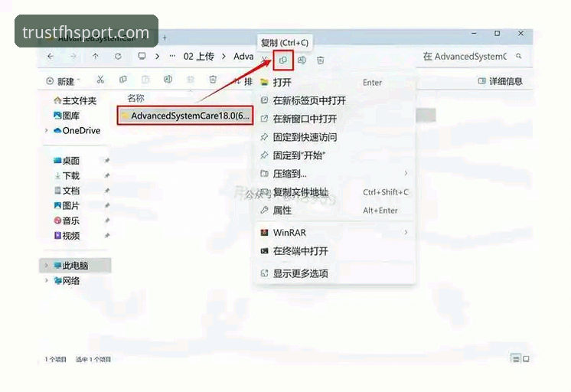
Task: Expand chevron after 02 上传 breadcrumb
Action: coord(224,57)
